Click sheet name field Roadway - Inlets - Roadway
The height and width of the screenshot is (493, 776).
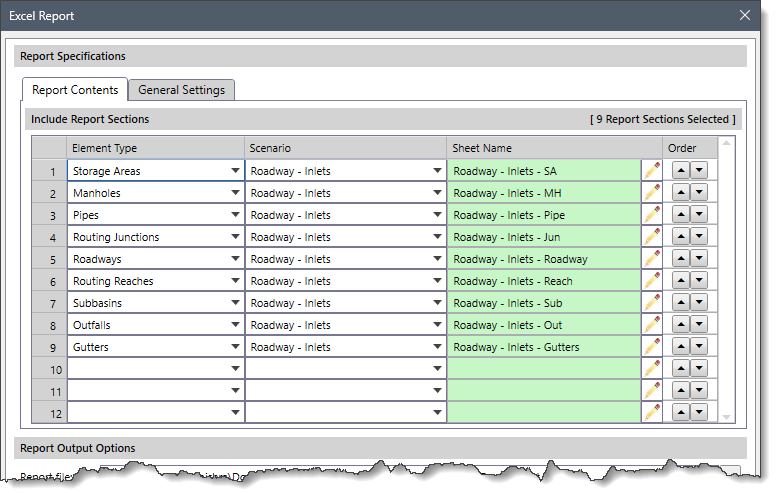[544, 259]
